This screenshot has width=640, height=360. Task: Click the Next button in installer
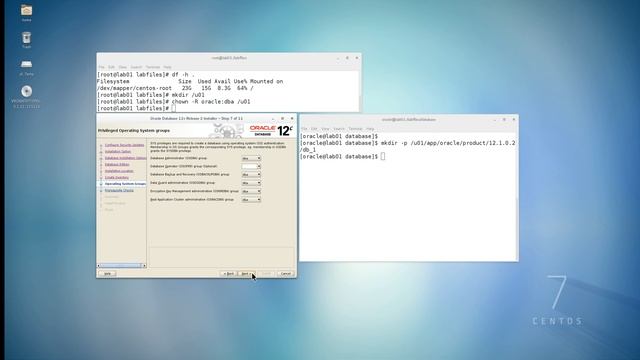point(246,273)
